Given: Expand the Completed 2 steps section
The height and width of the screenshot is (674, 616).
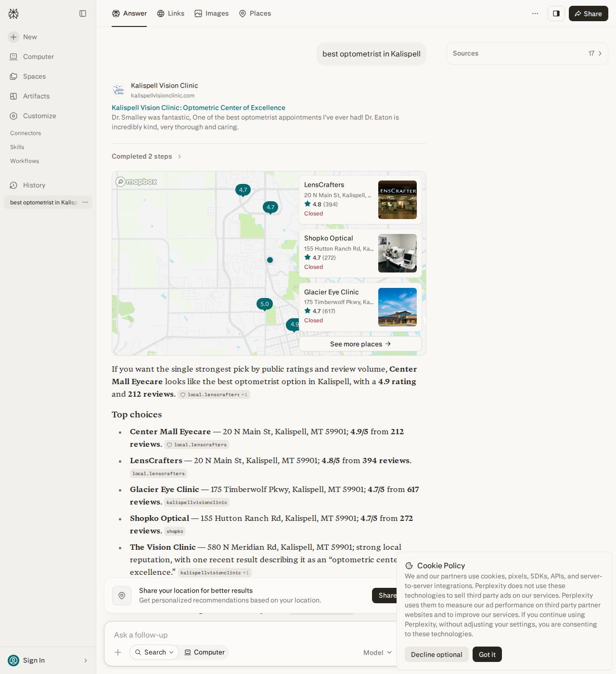Looking at the screenshot, I should 146,156.
